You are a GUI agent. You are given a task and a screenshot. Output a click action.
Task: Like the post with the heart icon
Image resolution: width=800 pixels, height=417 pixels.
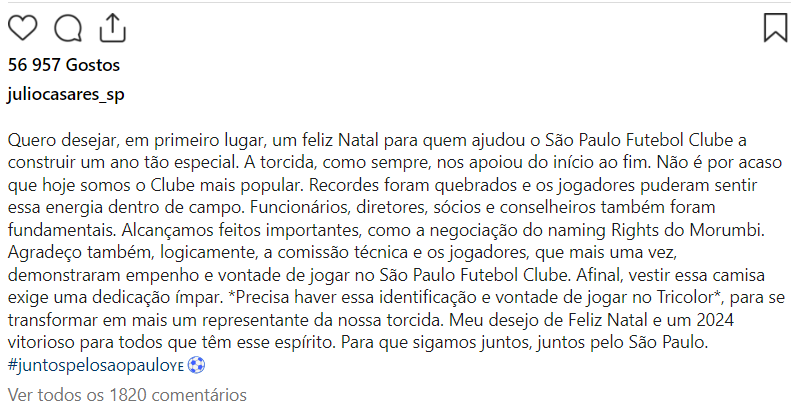tap(22, 28)
